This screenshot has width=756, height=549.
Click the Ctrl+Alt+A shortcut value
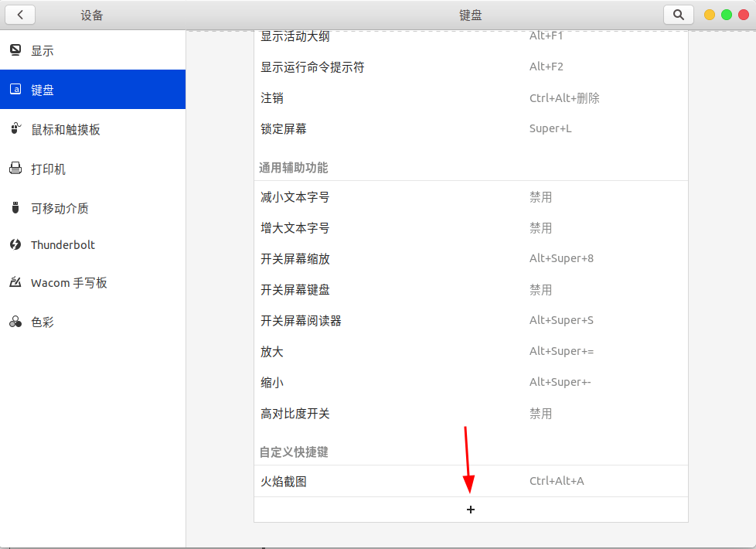557,480
